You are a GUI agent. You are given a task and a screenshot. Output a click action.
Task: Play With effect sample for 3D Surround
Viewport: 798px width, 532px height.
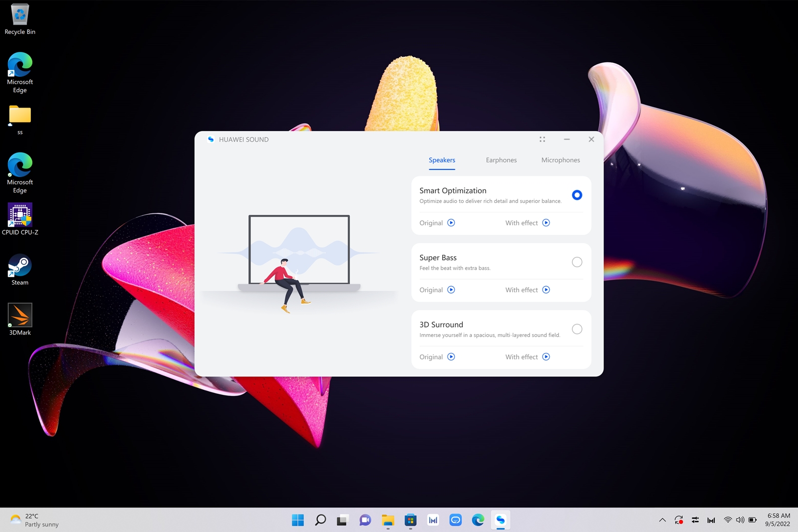[546, 356]
